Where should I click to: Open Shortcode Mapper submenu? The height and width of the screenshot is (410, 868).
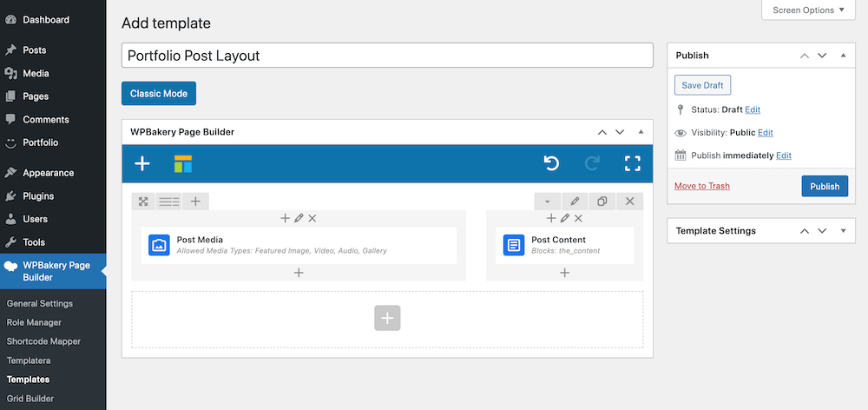[x=43, y=341]
